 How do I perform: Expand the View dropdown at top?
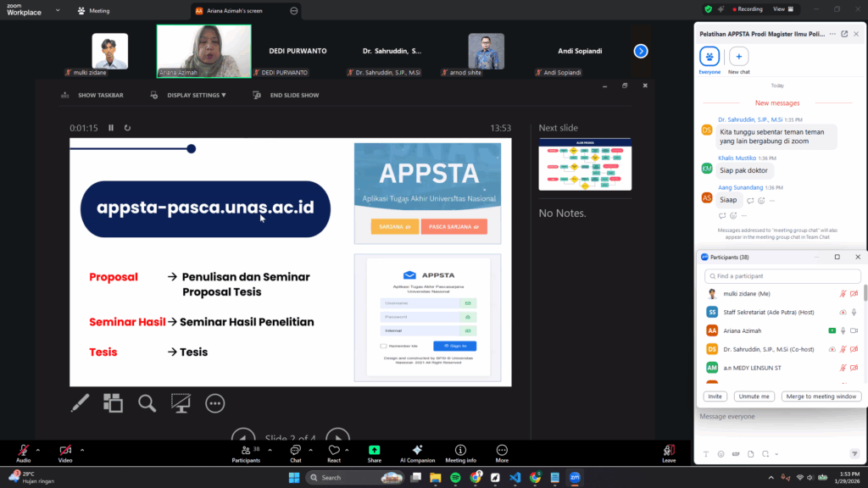[x=784, y=9]
